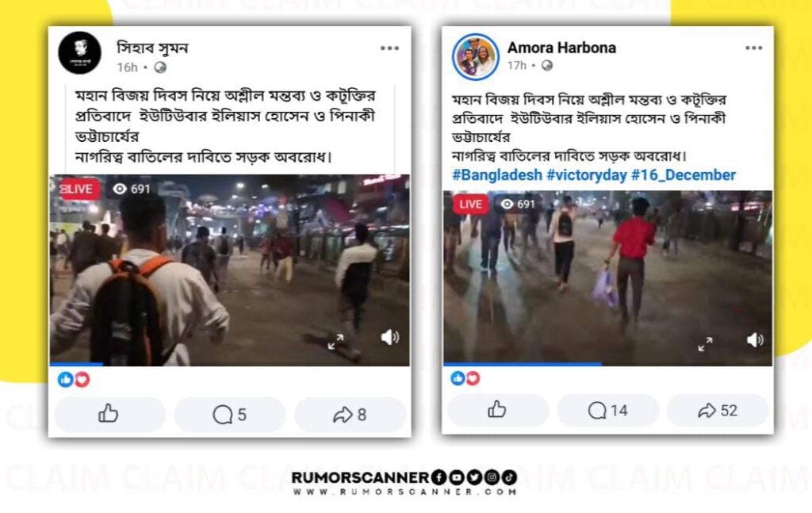View the reactions icons under the right video

465,378
